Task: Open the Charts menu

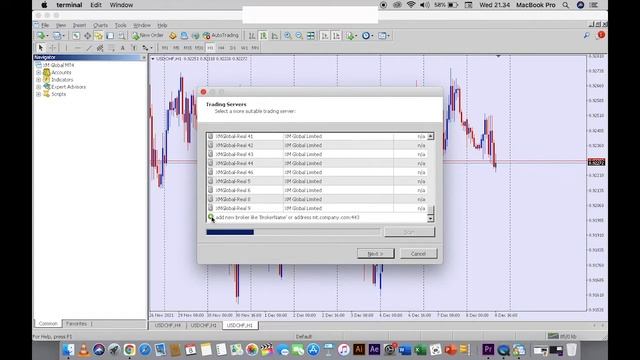Action: tap(100, 25)
